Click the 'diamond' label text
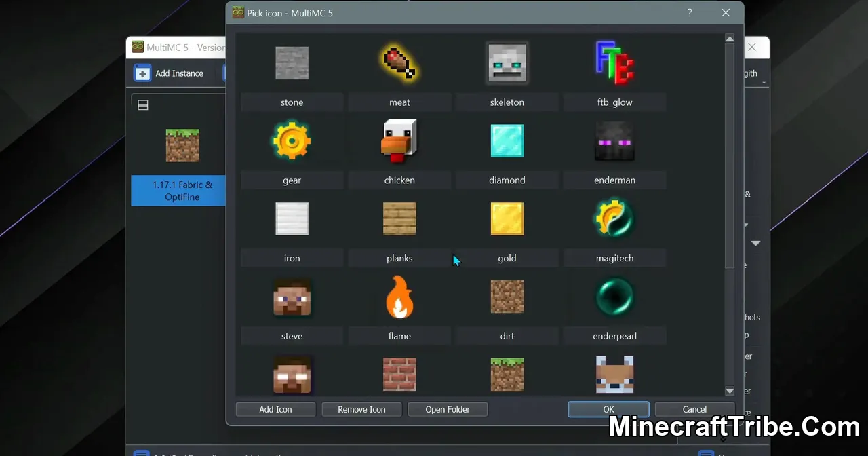868x456 pixels. pos(507,180)
